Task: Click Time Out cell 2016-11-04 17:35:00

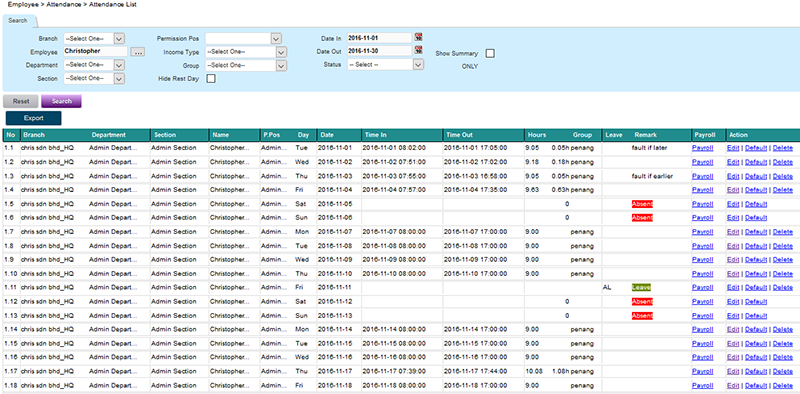Action: click(x=476, y=190)
